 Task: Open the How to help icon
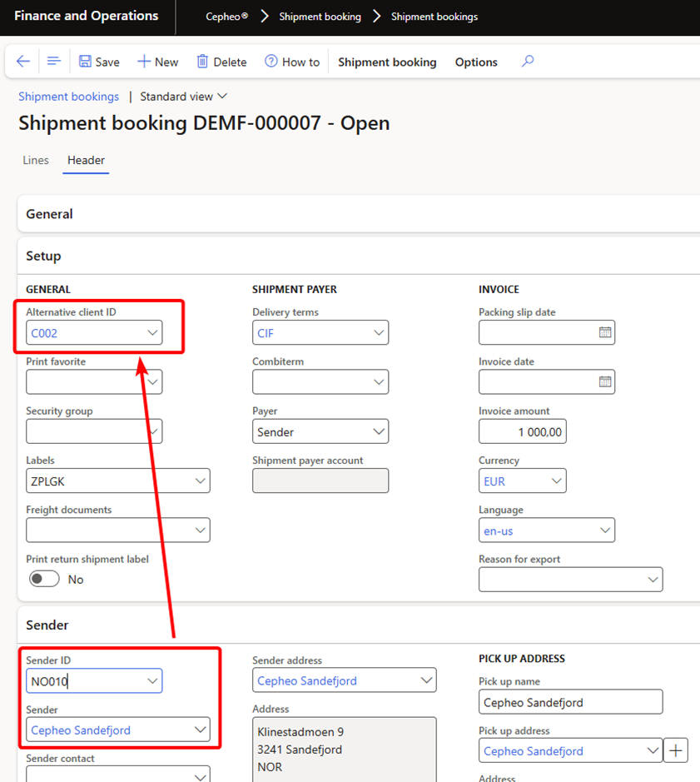coord(271,62)
